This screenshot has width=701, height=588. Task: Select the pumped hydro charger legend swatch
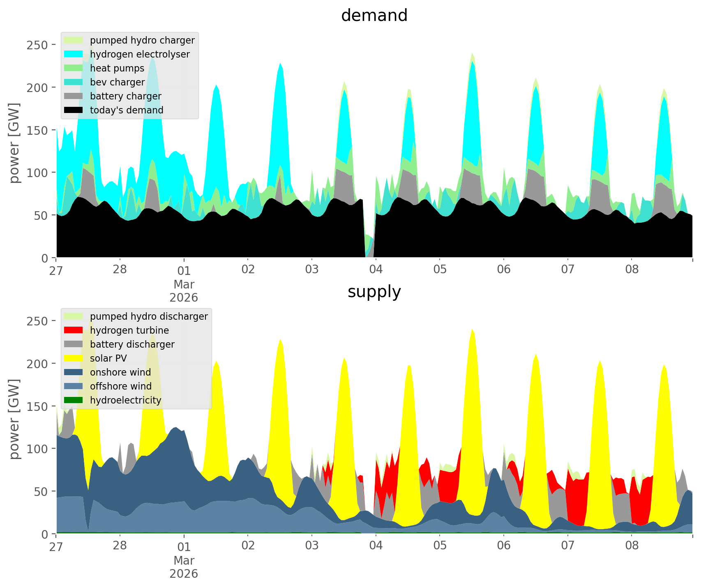tap(74, 40)
